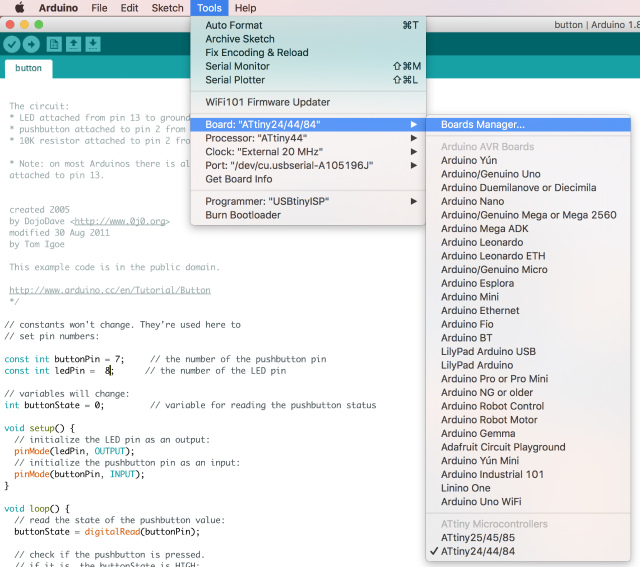Close the open Tools menu

[209, 8]
